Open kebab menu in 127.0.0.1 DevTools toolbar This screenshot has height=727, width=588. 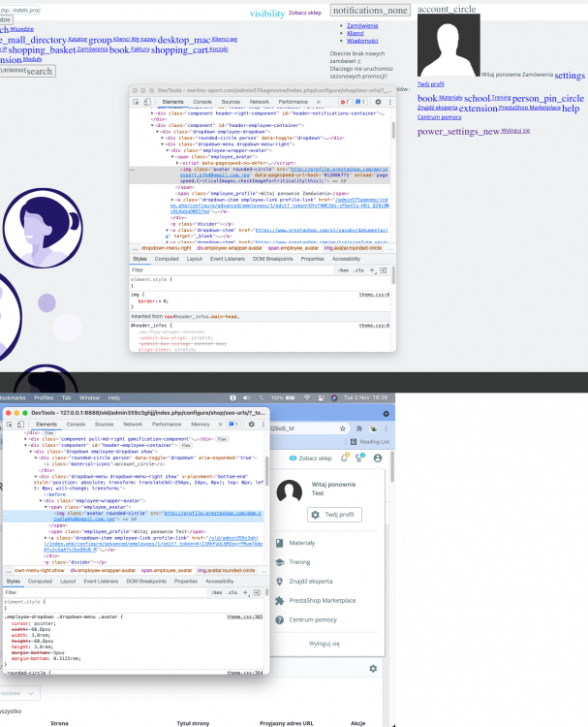pyautogui.click(x=263, y=425)
